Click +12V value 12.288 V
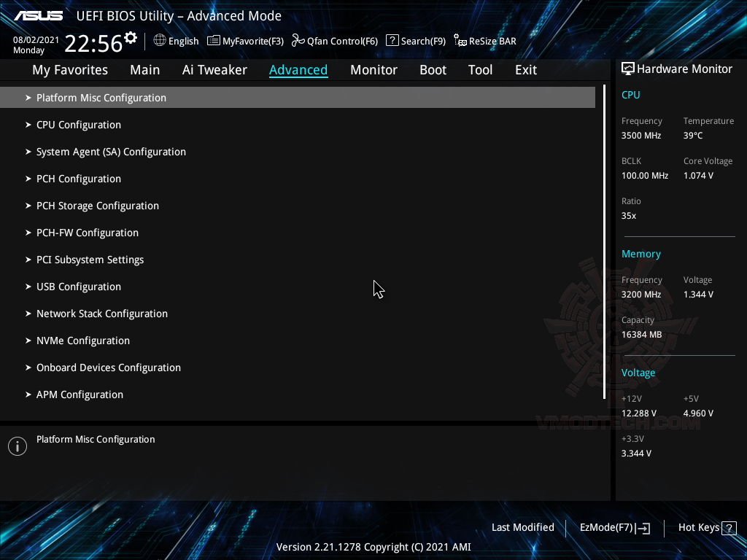 (638, 413)
